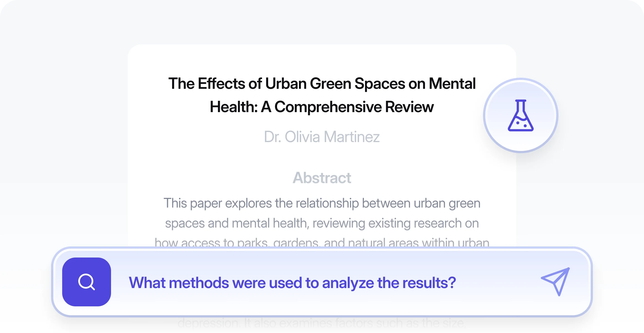Open the lab flask icon badge

pos(520,115)
